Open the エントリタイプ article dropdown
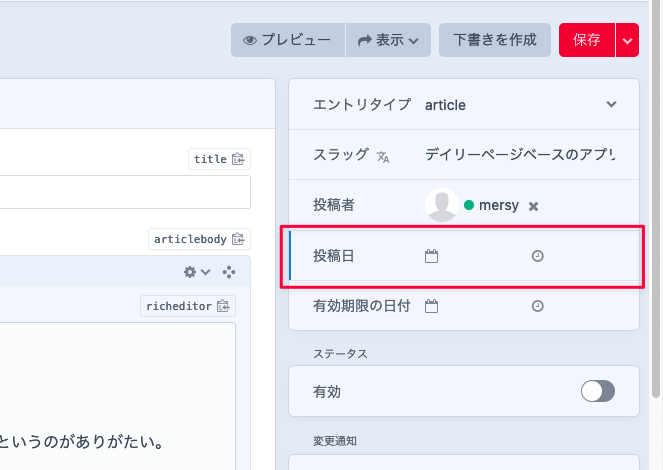The width and height of the screenshot is (663, 470). tap(611, 105)
